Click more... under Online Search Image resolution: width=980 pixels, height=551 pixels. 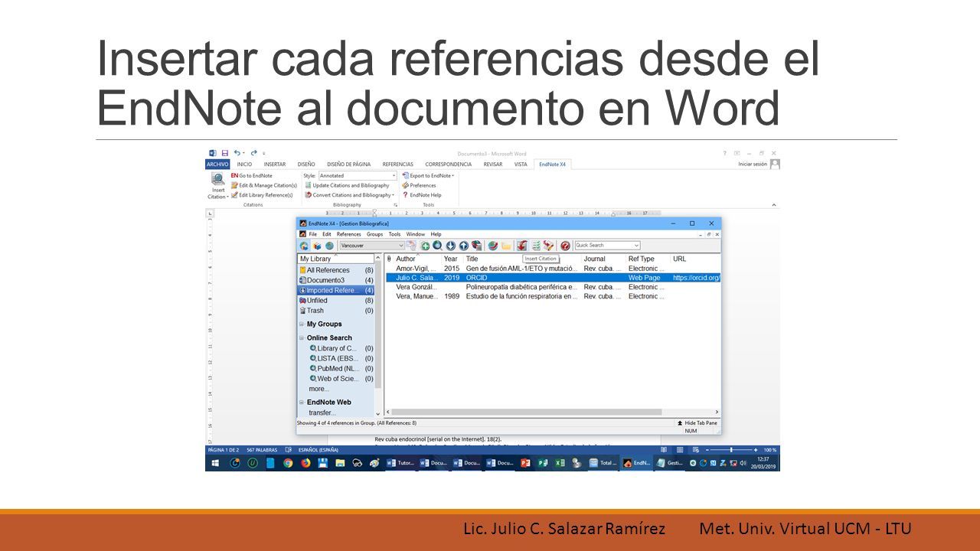point(318,389)
